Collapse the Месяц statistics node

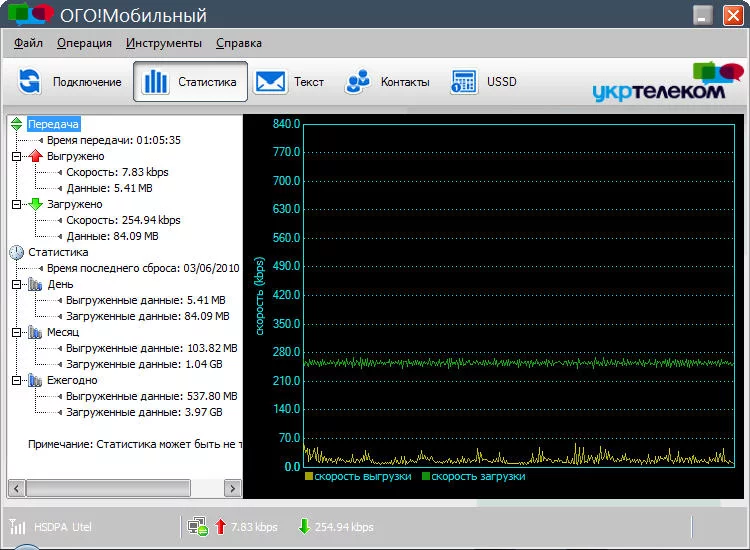16,332
